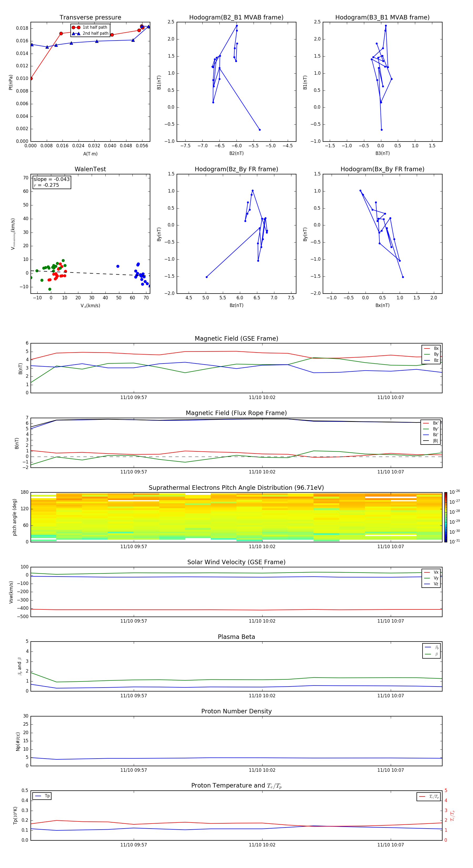
Task: Click the 'Pt(nPa)' y-axis label
Action: [11, 82]
